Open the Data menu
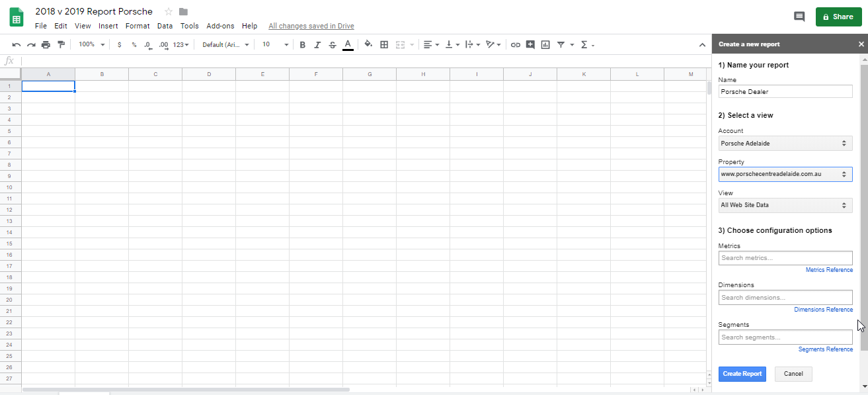The width and height of the screenshot is (868, 395). [165, 26]
